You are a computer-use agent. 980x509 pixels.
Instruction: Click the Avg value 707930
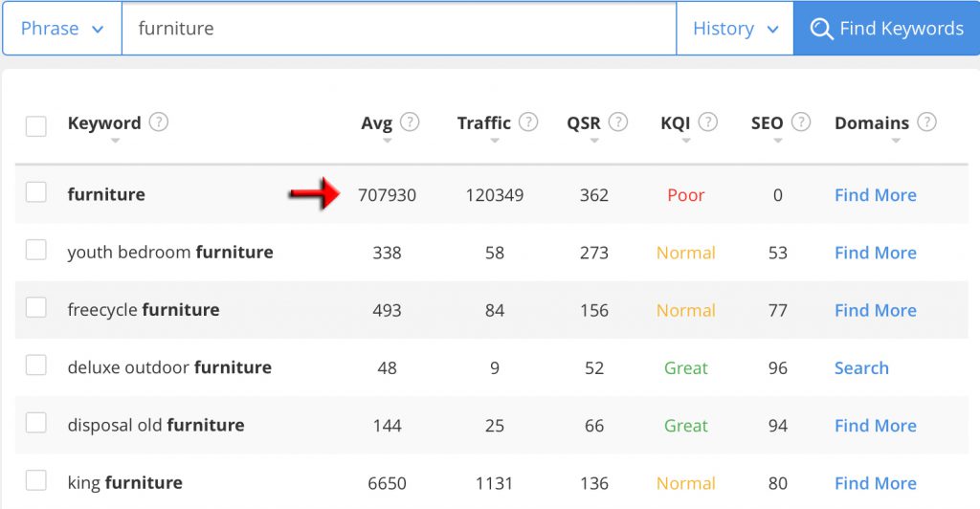(x=387, y=195)
